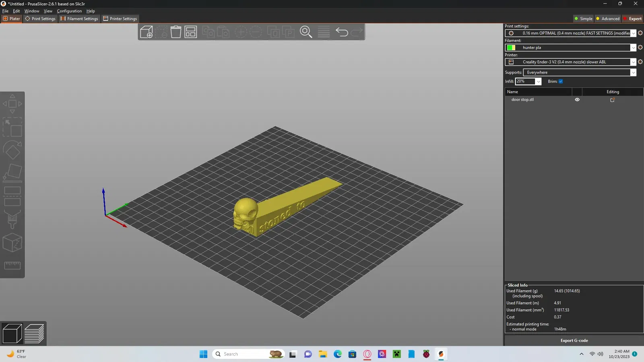
Task: Click the filament green color swatch
Action: [511, 47]
